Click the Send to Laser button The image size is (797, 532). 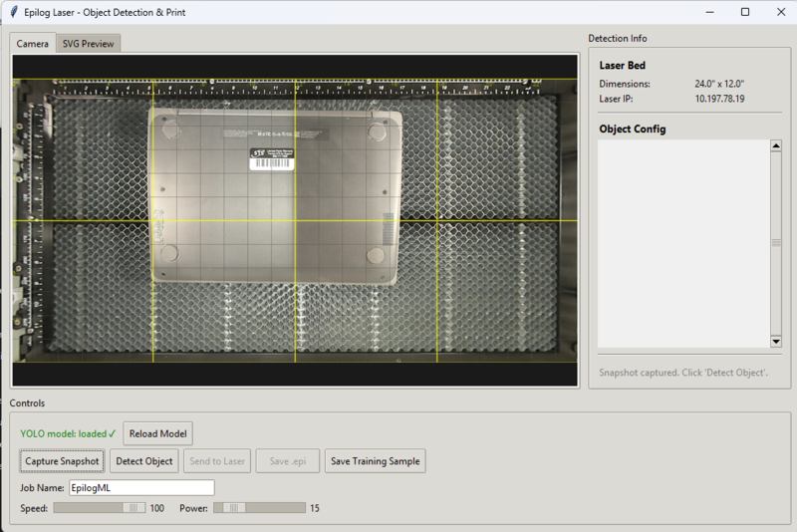click(217, 461)
